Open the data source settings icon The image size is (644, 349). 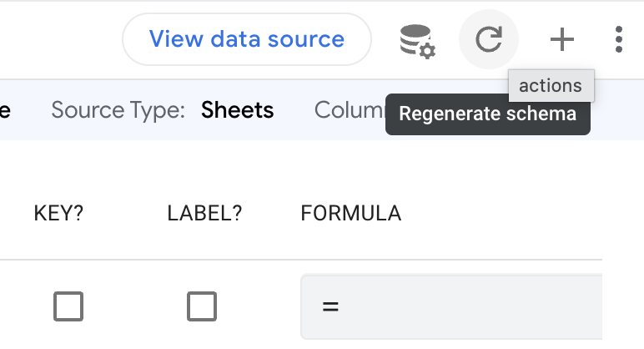pos(417,39)
